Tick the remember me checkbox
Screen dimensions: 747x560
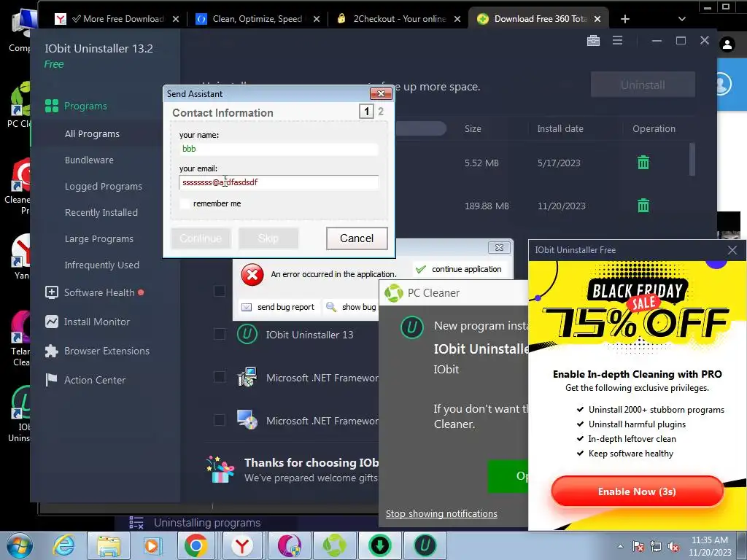[x=185, y=203]
